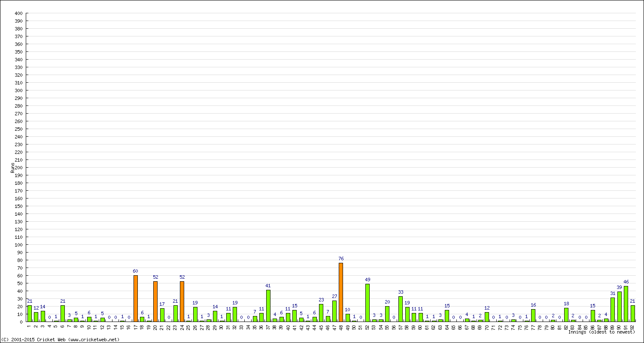Click the value label 49 above innings 52

click(x=368, y=280)
